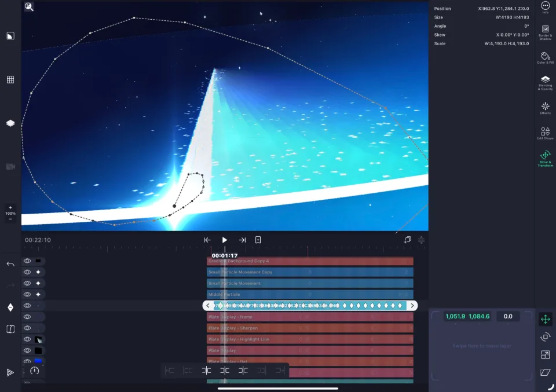556x392 pixels.
Task: Hide the Small Particle Movement Copy layer
Action: (x=27, y=272)
